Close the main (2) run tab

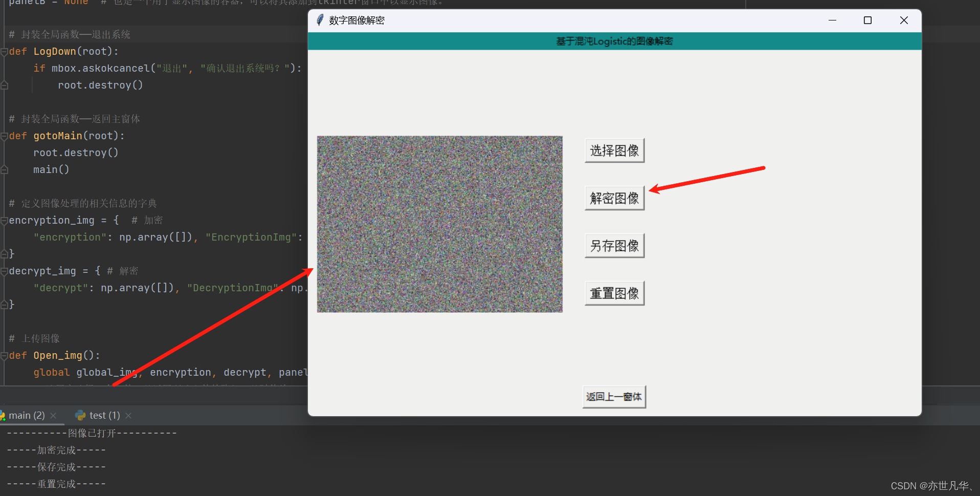point(53,416)
